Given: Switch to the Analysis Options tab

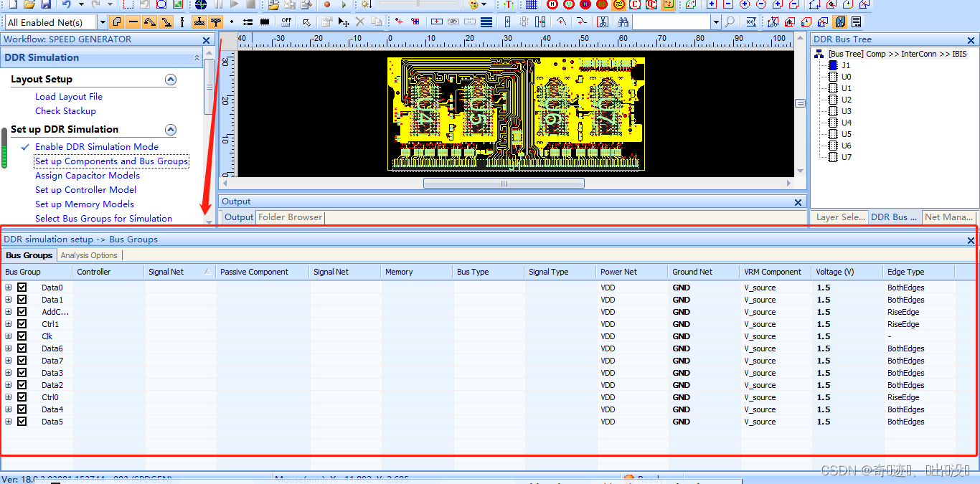Looking at the screenshot, I should coord(89,255).
